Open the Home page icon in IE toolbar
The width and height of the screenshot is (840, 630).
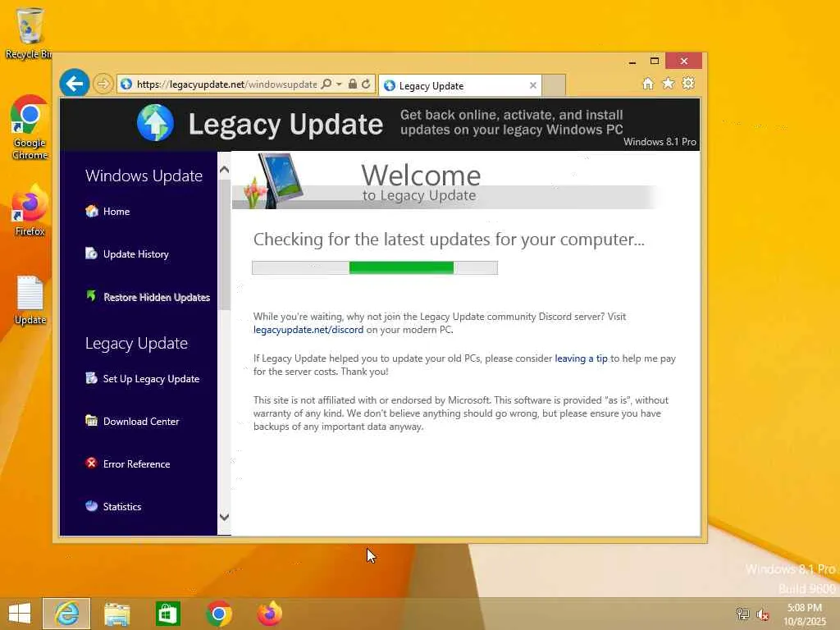[x=648, y=84]
